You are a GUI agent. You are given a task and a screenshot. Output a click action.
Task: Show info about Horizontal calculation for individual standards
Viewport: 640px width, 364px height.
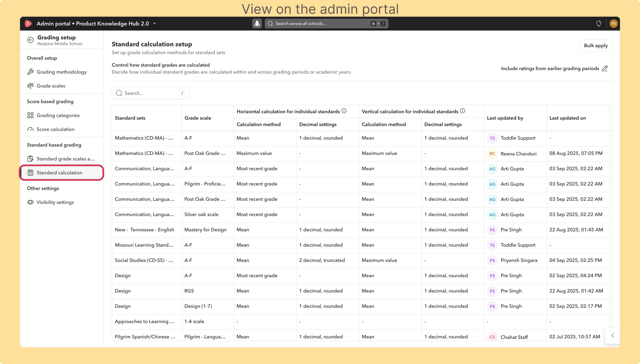[344, 111]
